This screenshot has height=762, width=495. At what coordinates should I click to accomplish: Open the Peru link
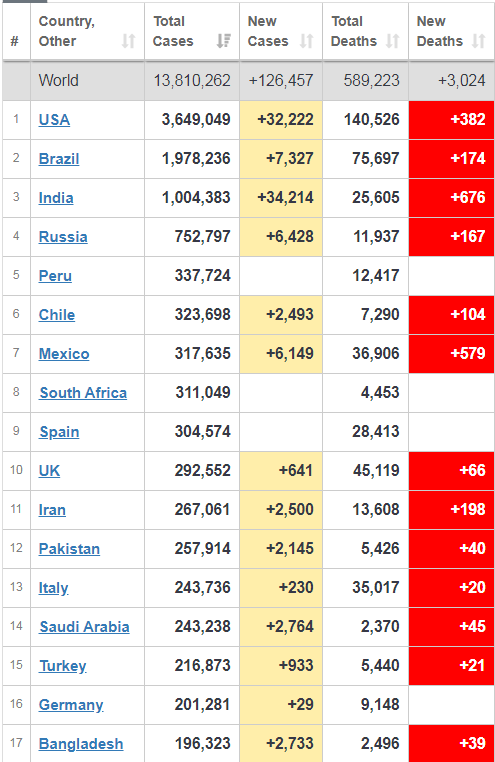click(55, 276)
